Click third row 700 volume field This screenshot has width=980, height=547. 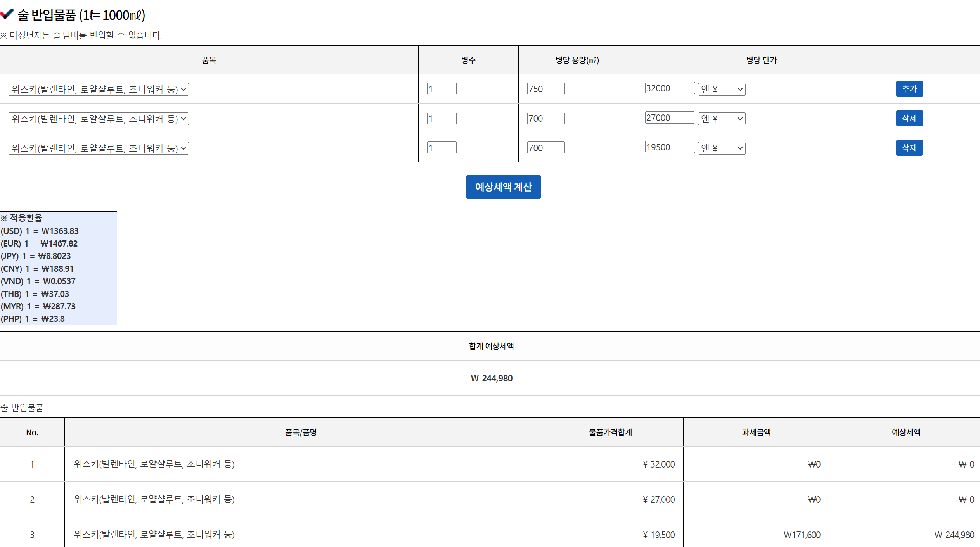click(x=545, y=148)
